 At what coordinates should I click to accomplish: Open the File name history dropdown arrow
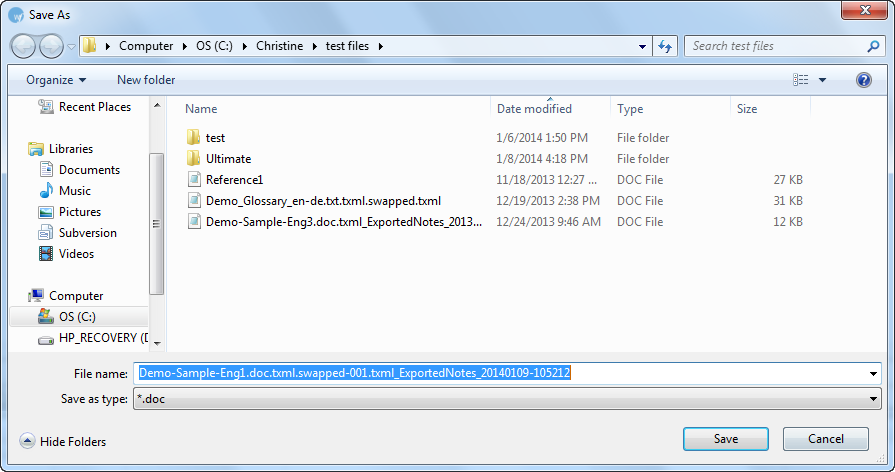click(x=874, y=374)
